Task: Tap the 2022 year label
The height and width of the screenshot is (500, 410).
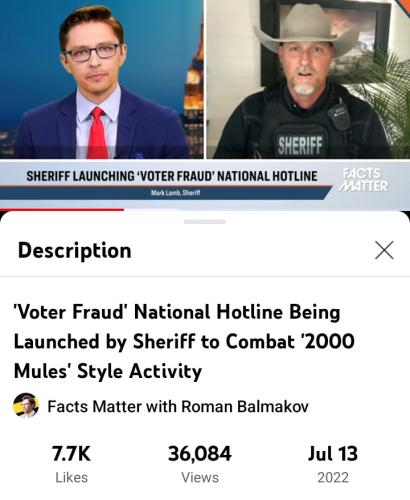Action: click(x=333, y=477)
